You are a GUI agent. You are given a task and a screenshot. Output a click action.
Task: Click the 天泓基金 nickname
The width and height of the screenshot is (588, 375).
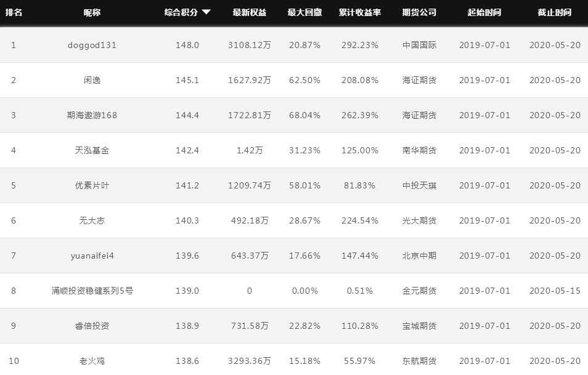[92, 150]
